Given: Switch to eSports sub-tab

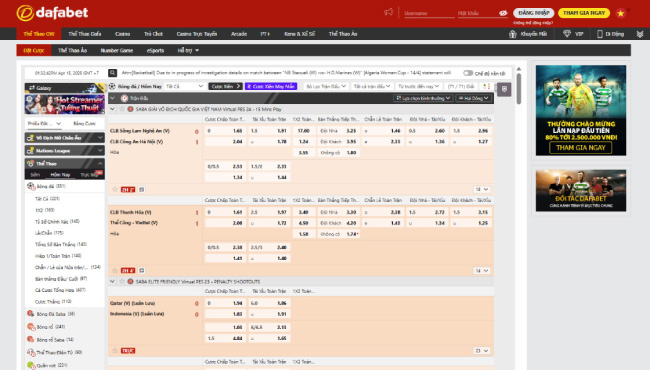Looking at the screenshot, I should point(155,51).
